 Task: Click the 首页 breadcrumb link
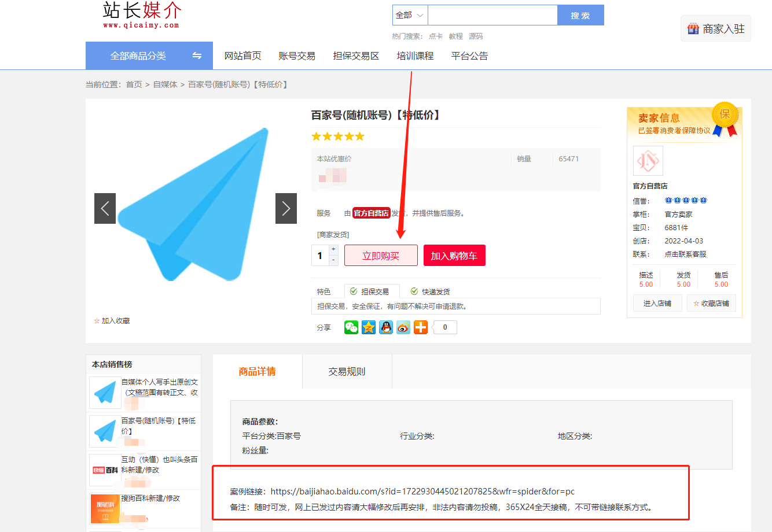coord(134,84)
